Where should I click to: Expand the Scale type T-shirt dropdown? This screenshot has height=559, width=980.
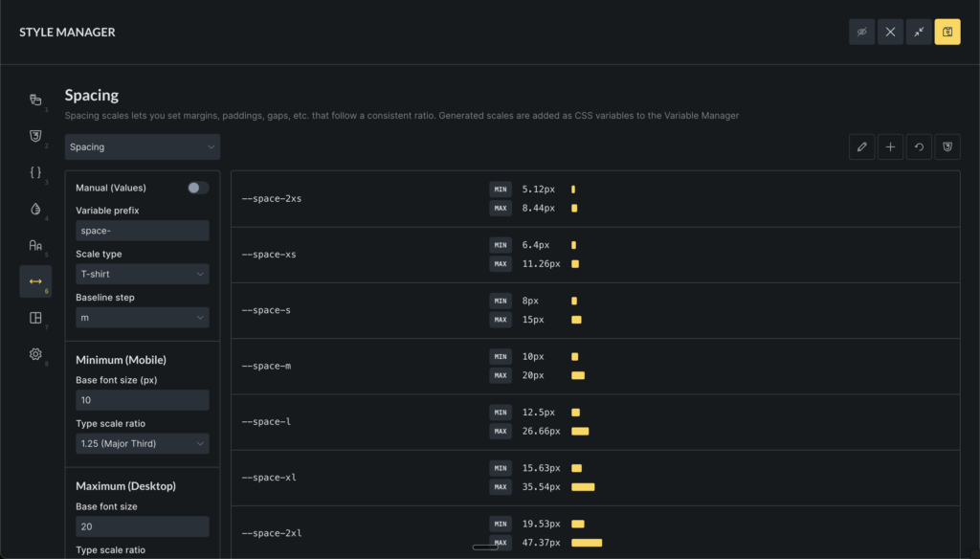click(x=143, y=274)
